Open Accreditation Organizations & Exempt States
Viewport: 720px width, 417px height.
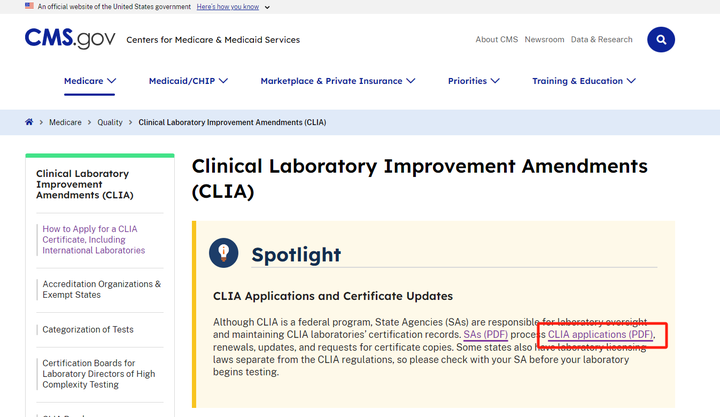click(101, 289)
